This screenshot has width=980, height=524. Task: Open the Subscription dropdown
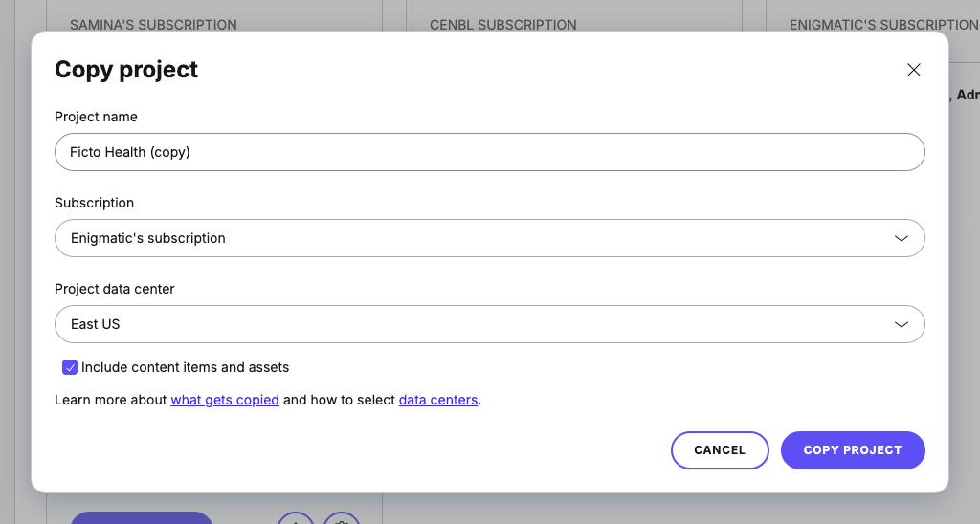pos(489,238)
